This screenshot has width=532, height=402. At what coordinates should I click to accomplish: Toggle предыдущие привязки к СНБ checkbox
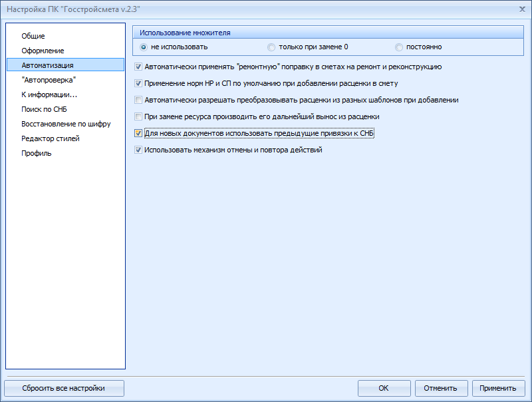point(138,133)
